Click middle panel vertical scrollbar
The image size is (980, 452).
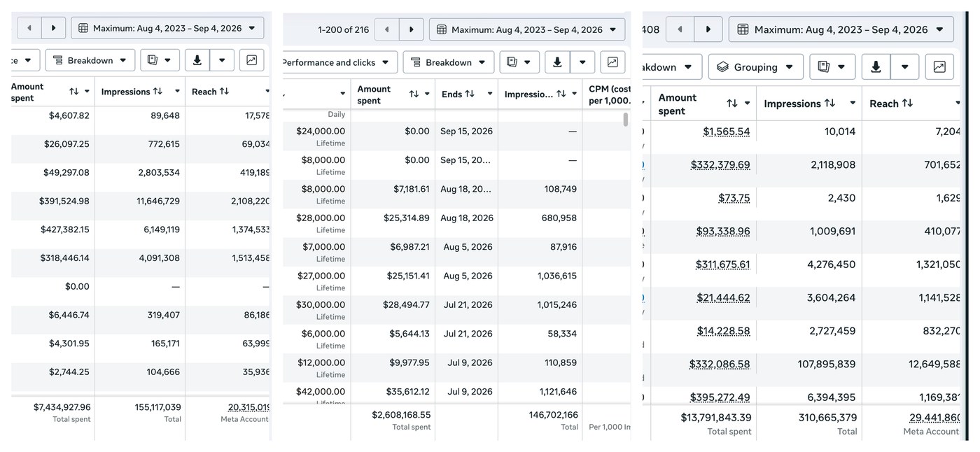pos(626,120)
